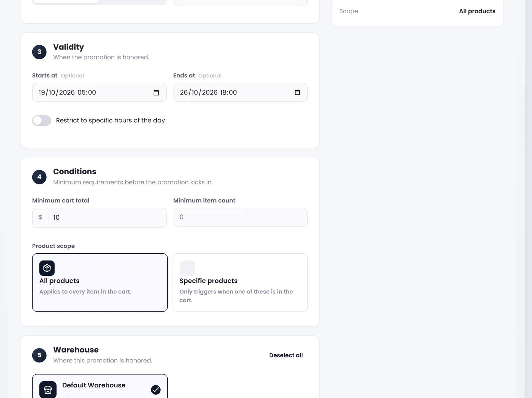Open the Starts at calendar picker icon
The width and height of the screenshot is (532, 398).
click(x=156, y=92)
